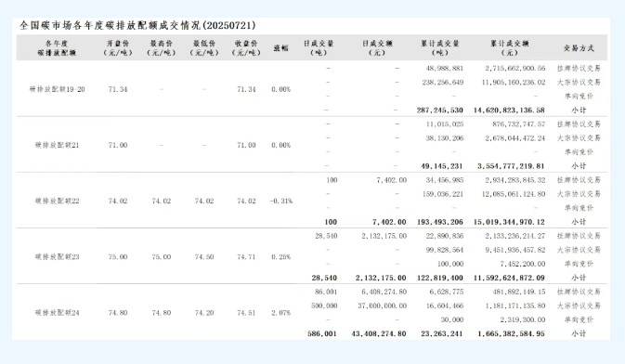Click the 碳排放配额24 row label
625x364 pixels.
tap(57, 313)
